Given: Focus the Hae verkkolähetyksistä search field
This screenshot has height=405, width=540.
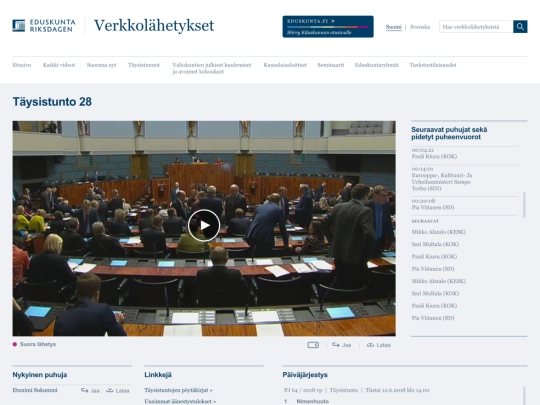Looking at the screenshot, I should (476, 27).
